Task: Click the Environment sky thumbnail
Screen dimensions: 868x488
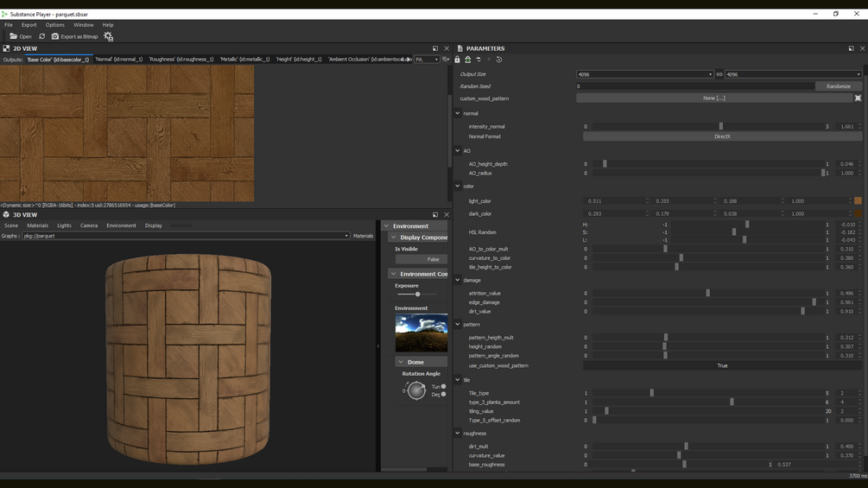Action: coord(421,333)
